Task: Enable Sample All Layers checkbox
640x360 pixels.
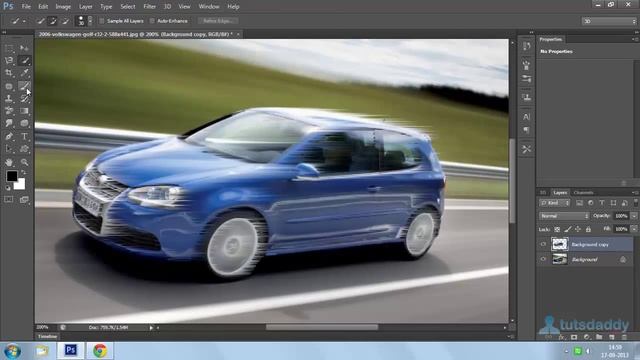Action: point(102,21)
